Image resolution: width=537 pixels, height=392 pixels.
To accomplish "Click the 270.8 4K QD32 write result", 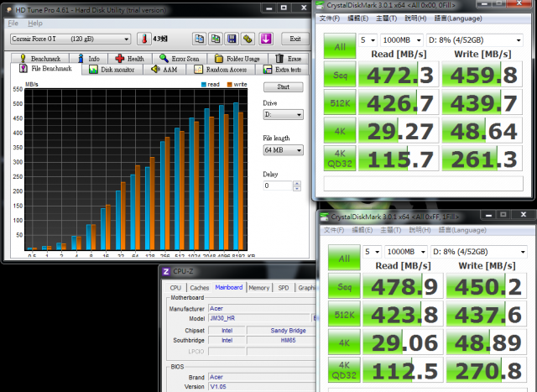I will point(487,370).
